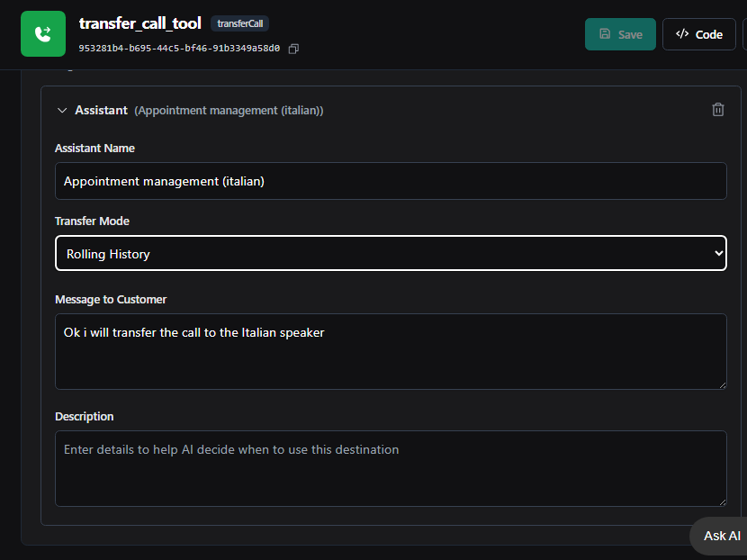Click the tool ID text 953281b4
The height and width of the screenshot is (560, 747).
coord(179,49)
